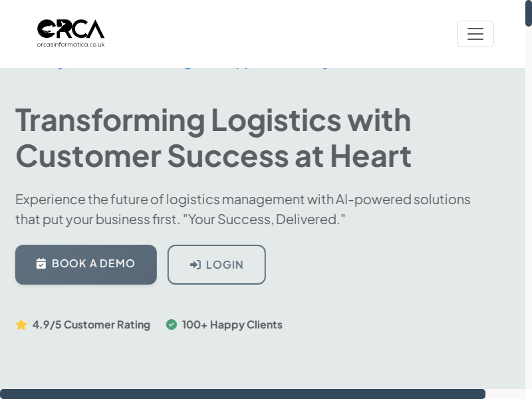Click the AI-powered solutions description paragraph
Image resolution: width=532 pixels, height=399 pixels.
point(243,199)
